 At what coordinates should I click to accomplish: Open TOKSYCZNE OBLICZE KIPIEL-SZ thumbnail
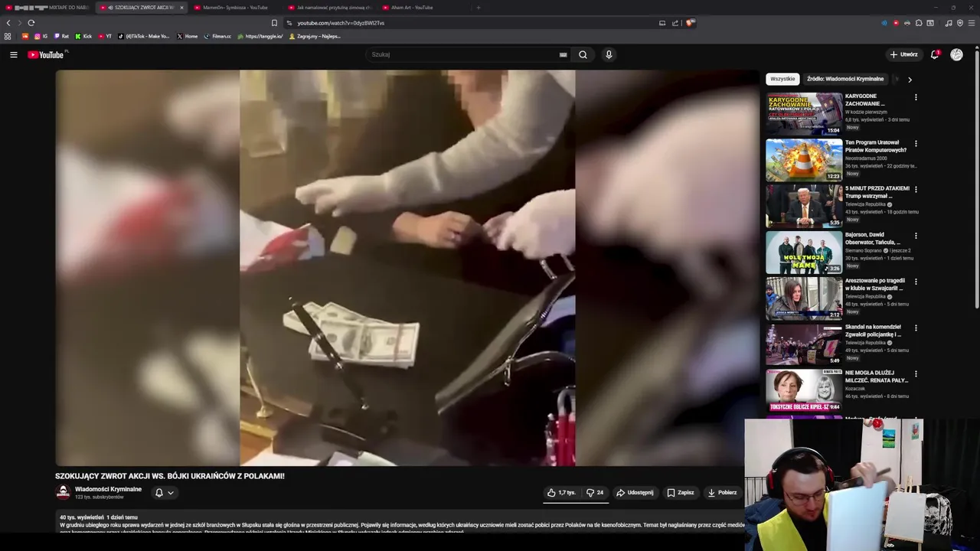[x=804, y=390]
